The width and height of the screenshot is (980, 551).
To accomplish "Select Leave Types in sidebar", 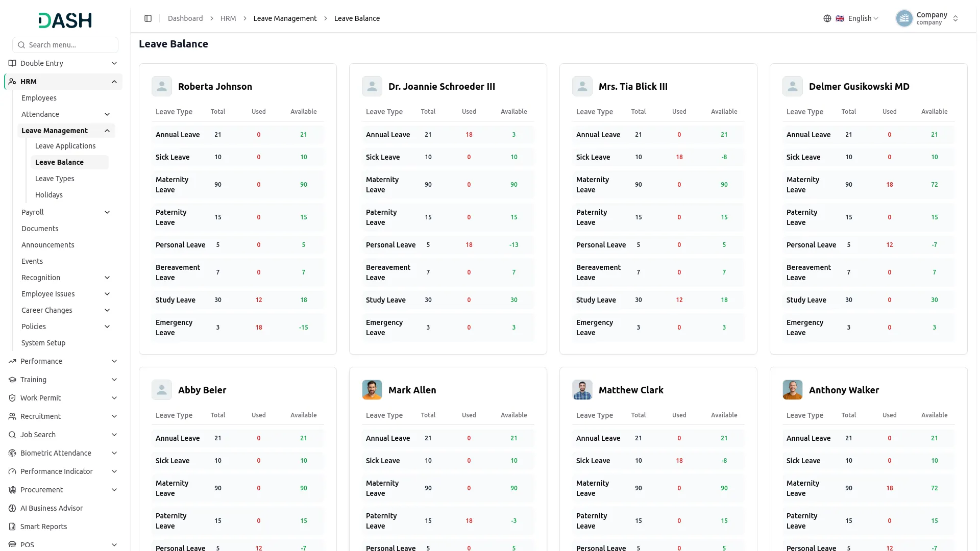I will tap(55, 179).
